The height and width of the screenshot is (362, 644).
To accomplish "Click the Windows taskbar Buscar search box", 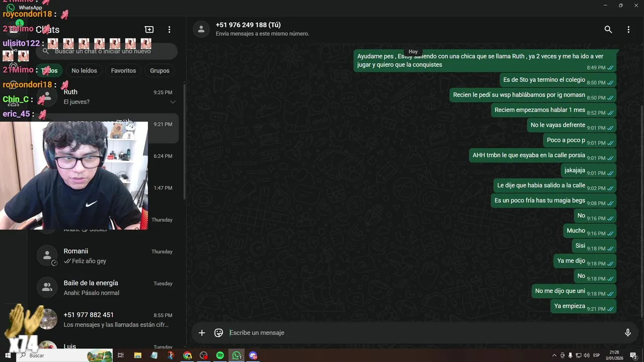I will (x=64, y=355).
